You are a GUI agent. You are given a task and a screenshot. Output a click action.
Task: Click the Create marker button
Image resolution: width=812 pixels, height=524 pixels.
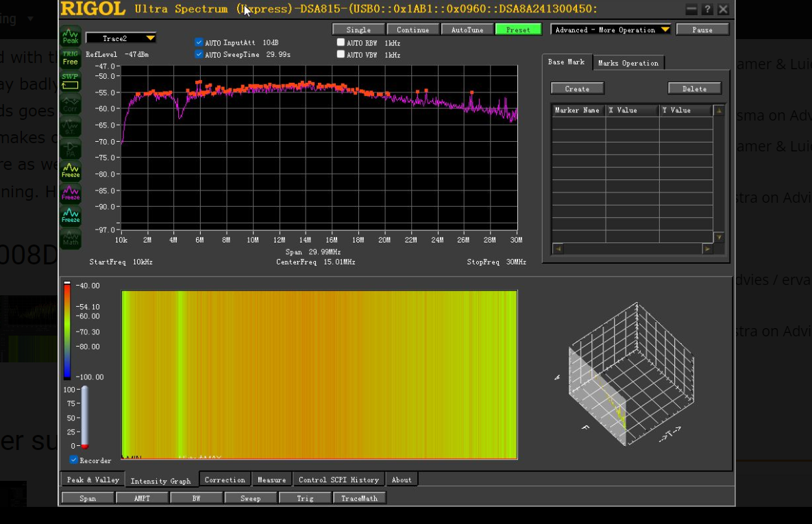(x=577, y=88)
